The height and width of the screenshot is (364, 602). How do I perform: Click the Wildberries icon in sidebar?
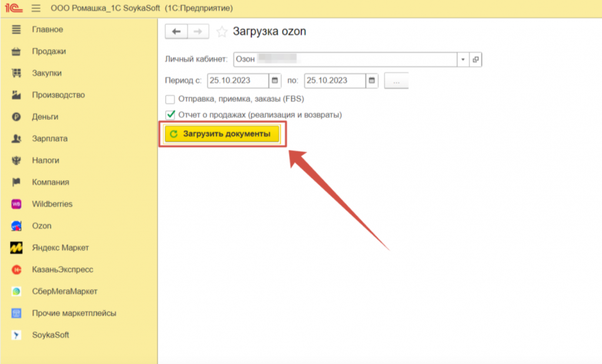[x=16, y=204]
